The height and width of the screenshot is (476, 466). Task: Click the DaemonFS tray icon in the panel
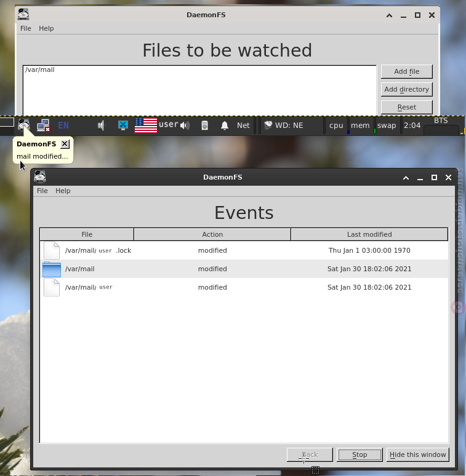point(23,125)
